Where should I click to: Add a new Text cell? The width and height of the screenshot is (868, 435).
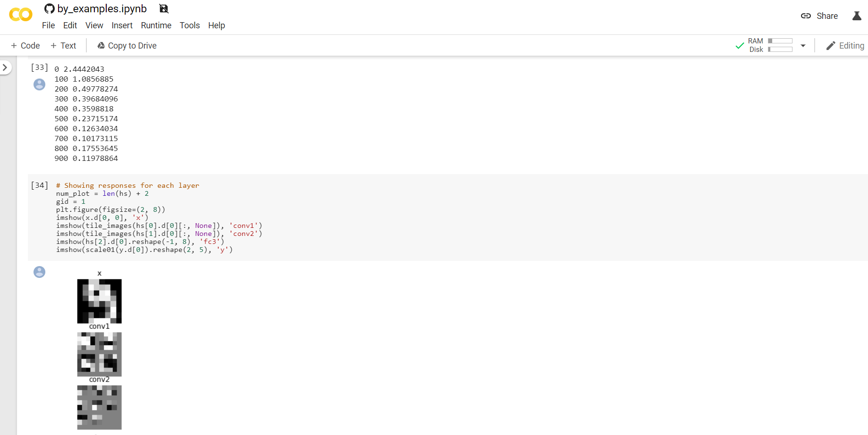point(63,46)
